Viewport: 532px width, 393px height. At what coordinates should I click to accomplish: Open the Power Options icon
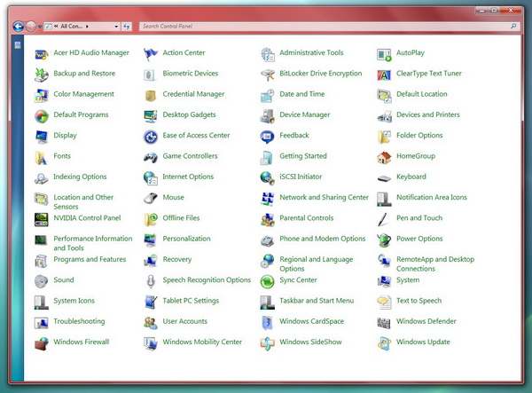[384, 240]
